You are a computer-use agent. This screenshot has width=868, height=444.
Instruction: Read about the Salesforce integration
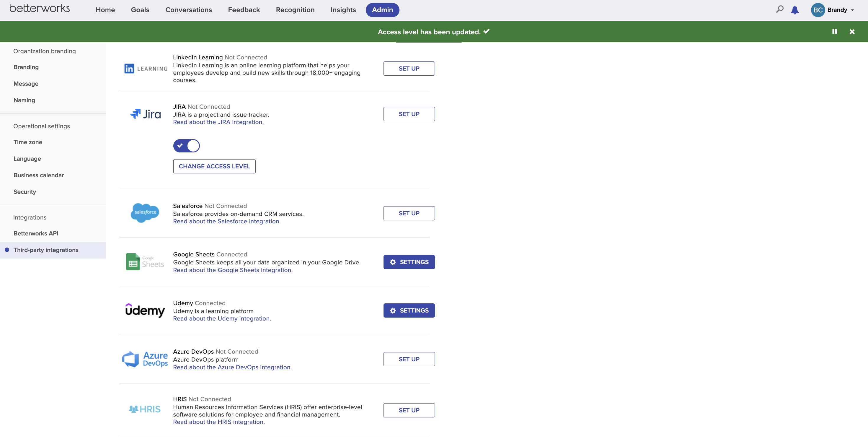coord(226,221)
